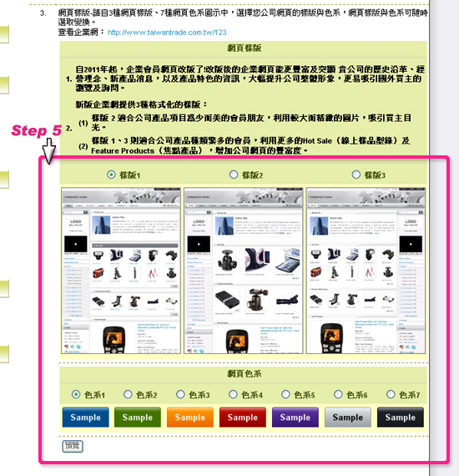459x476 pixels.
Task: Open the template 1 layout thumbnail
Action: [121, 271]
